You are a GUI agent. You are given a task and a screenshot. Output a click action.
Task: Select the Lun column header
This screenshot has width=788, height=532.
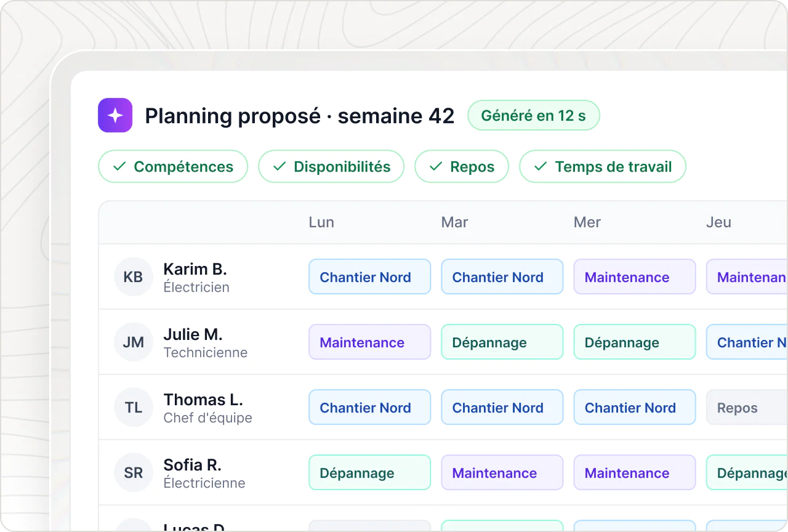[x=321, y=222]
